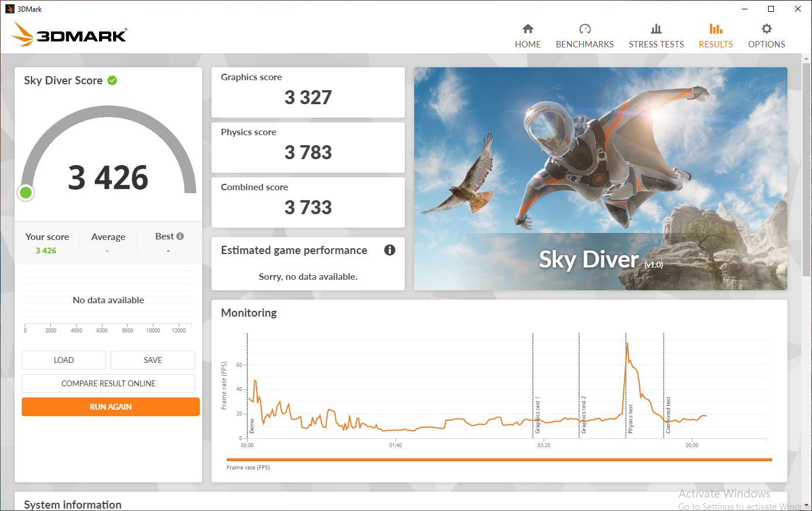Click info icon next to Best
The width and height of the screenshot is (812, 511).
point(180,236)
